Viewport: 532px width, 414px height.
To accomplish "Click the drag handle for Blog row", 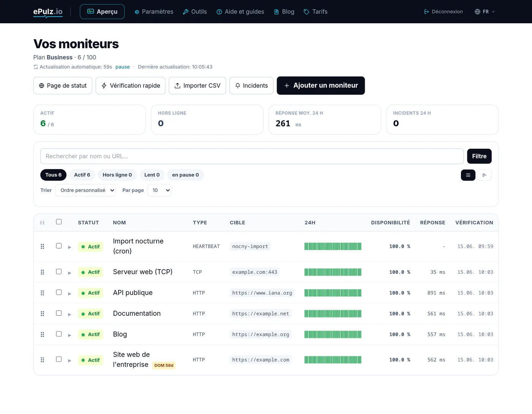I will (x=42, y=335).
